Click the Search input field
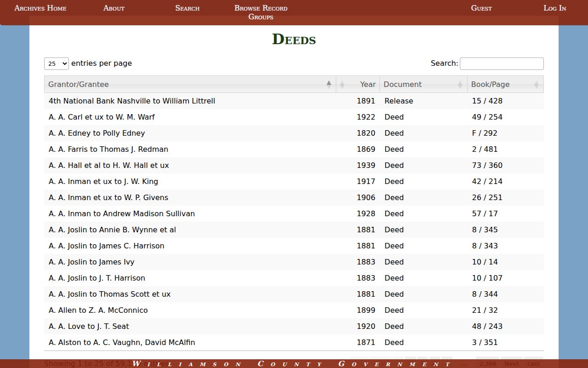The height and width of the screenshot is (368, 588). pyautogui.click(x=502, y=63)
